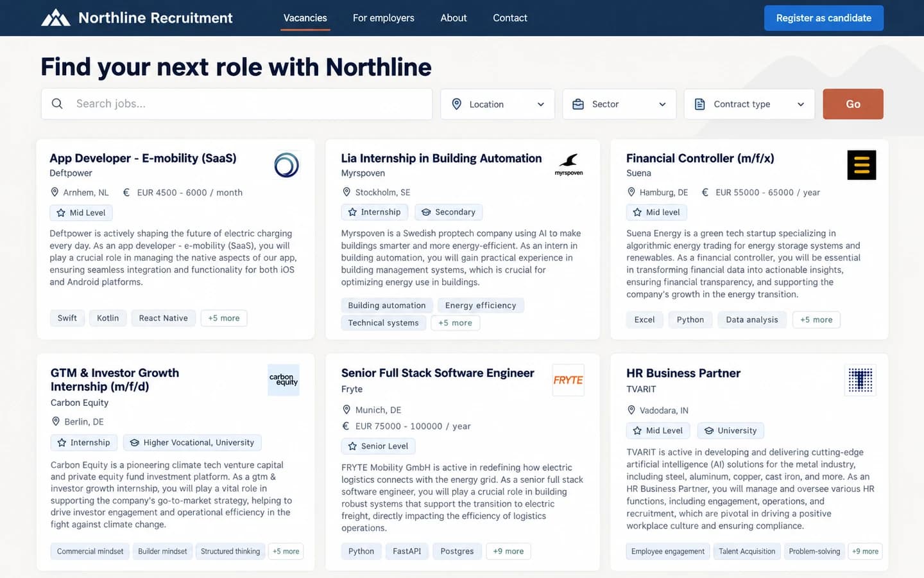Expand the Contract type filter dropdown
Screen dimensions: 924x578
[x=749, y=104]
